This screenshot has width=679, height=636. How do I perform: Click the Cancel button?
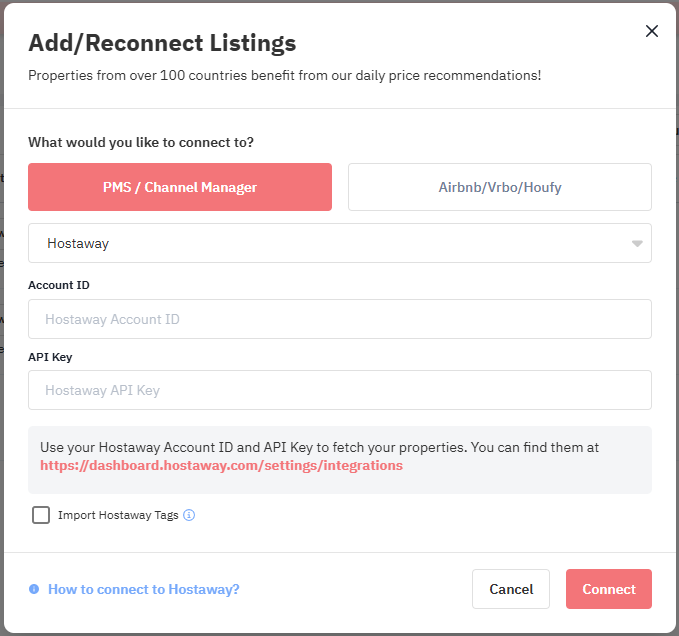511,589
